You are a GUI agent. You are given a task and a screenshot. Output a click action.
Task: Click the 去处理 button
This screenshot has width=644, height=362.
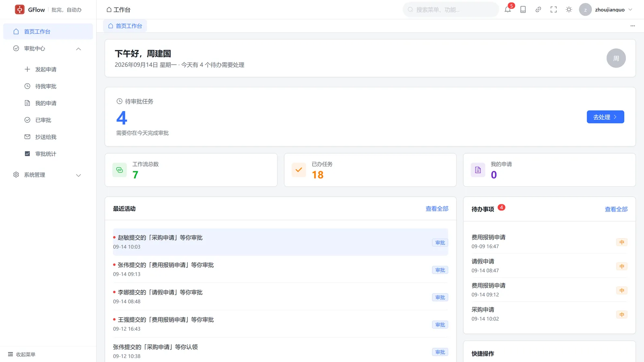tap(605, 117)
